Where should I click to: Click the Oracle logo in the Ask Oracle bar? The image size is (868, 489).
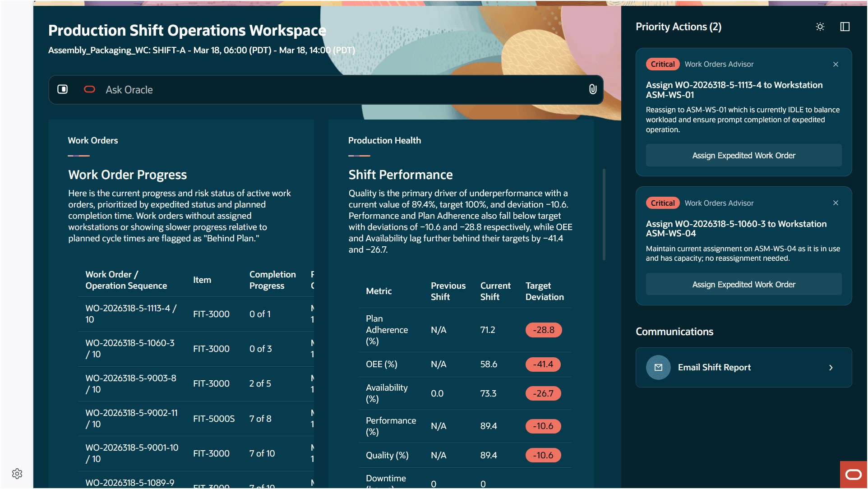(x=89, y=89)
